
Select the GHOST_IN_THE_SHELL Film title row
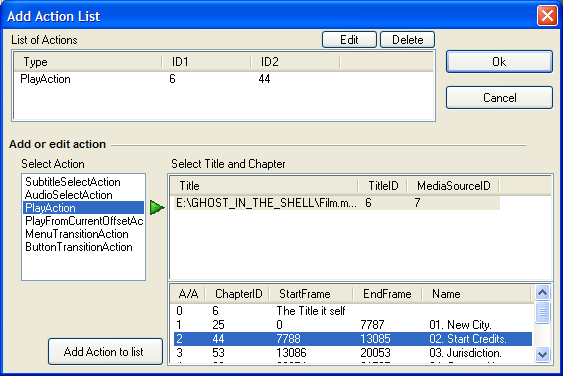(337, 203)
